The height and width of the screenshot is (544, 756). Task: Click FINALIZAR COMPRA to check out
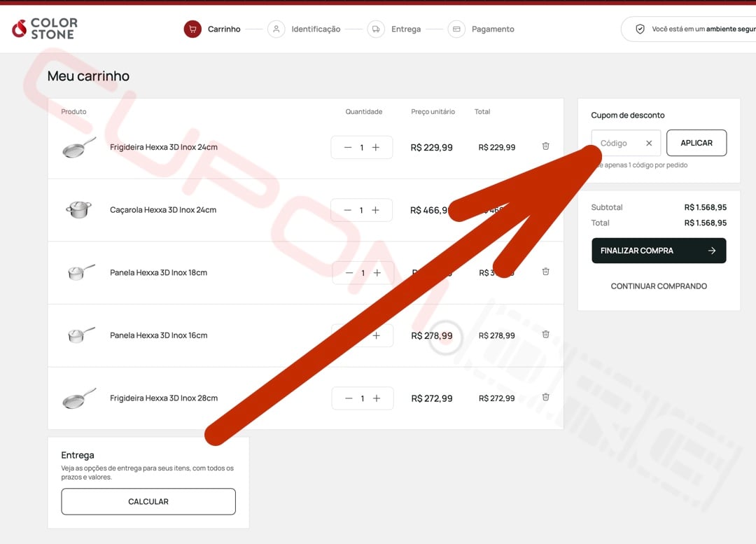pyautogui.click(x=659, y=251)
